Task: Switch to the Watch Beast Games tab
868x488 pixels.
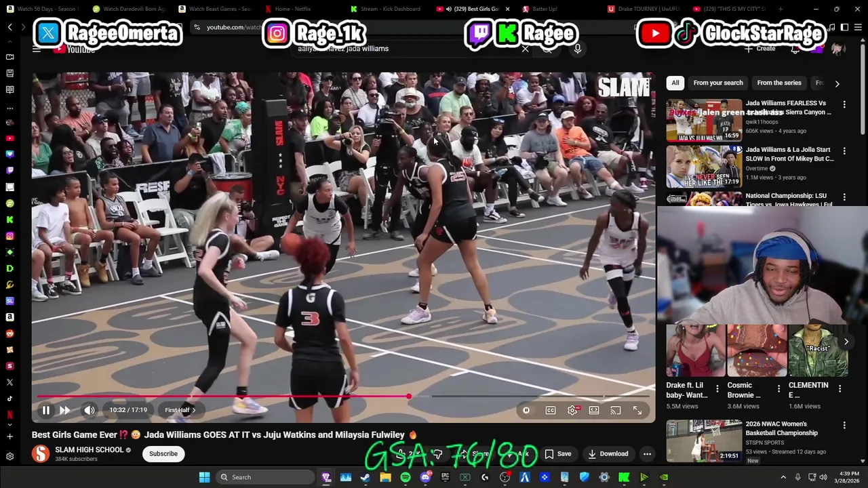Action: (215, 9)
